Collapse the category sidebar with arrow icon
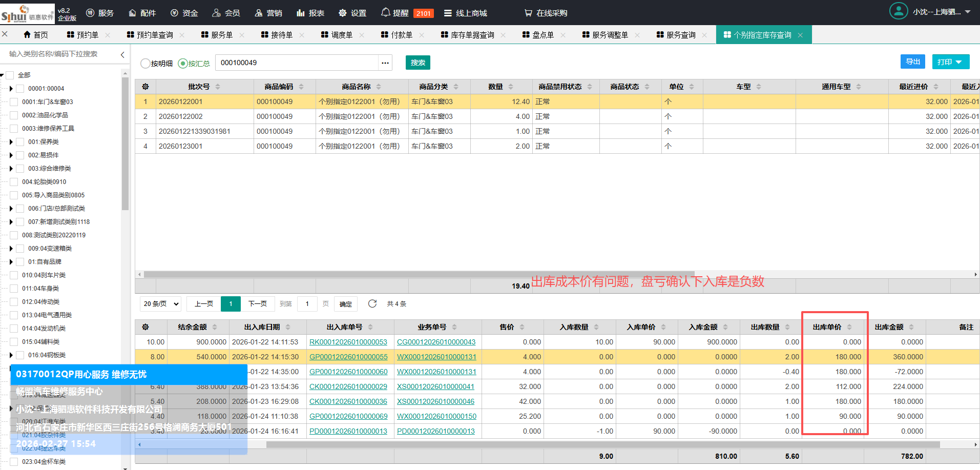 click(122, 54)
